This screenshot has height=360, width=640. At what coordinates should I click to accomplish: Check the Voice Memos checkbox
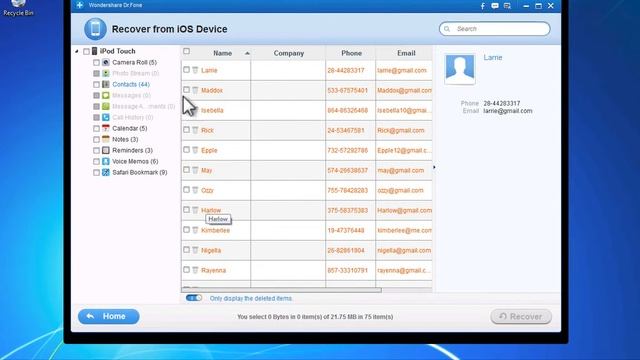click(96, 162)
